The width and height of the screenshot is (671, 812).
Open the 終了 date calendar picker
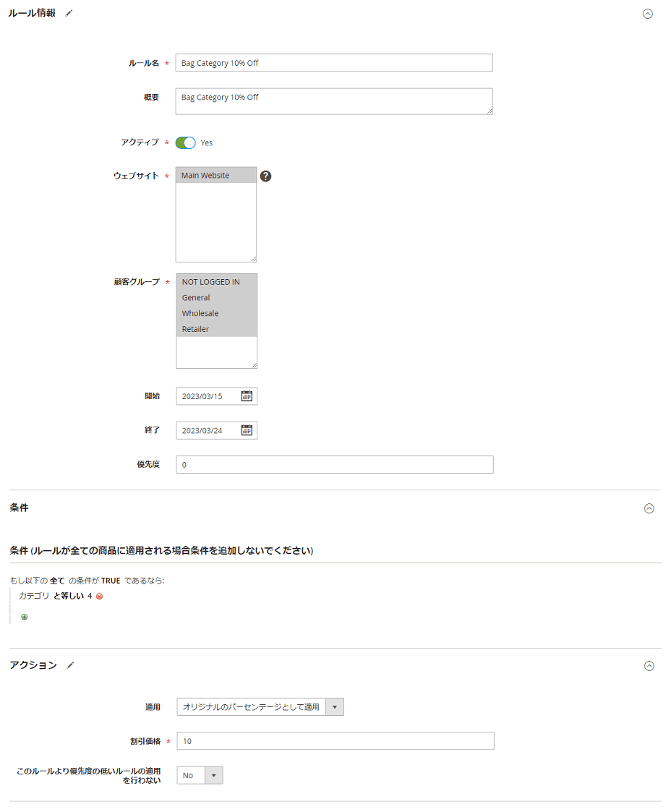coord(247,431)
